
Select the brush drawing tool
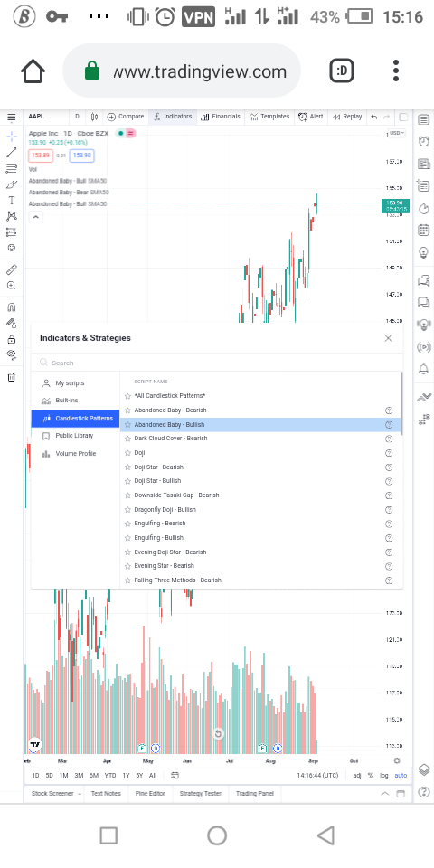(x=11, y=184)
